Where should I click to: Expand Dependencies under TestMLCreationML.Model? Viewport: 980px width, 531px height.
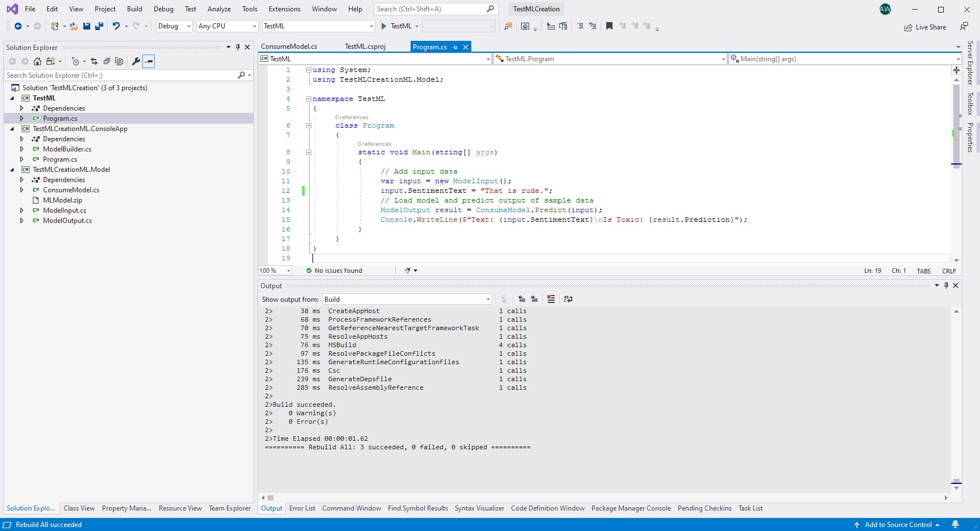22,179
